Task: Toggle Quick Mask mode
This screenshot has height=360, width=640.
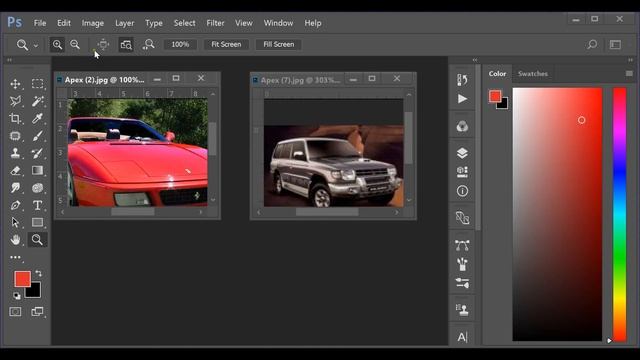Action: [15, 312]
